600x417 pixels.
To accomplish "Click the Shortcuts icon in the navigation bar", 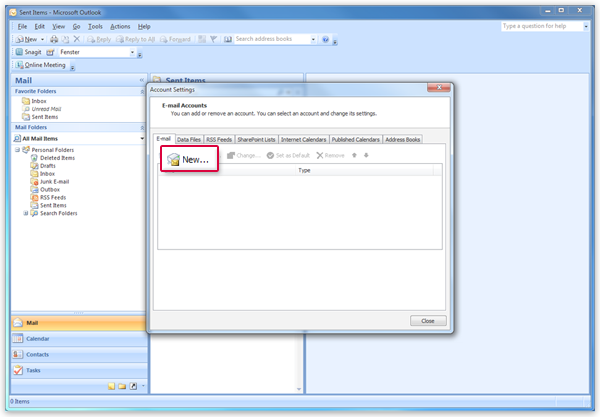I will 133,386.
